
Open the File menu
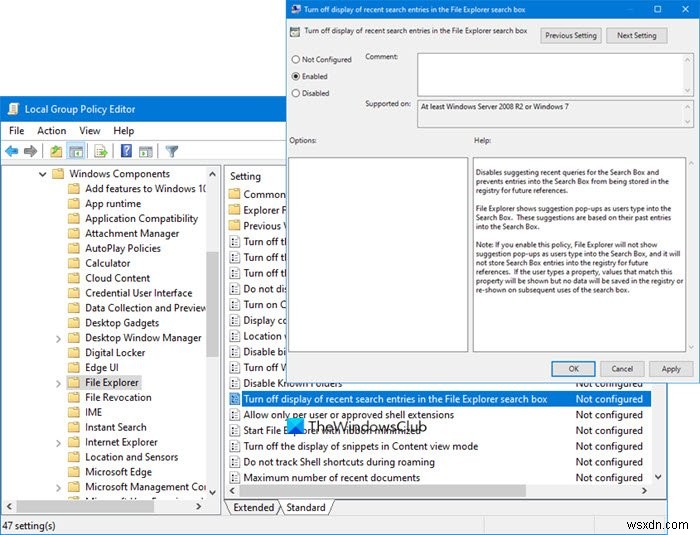pos(17,131)
